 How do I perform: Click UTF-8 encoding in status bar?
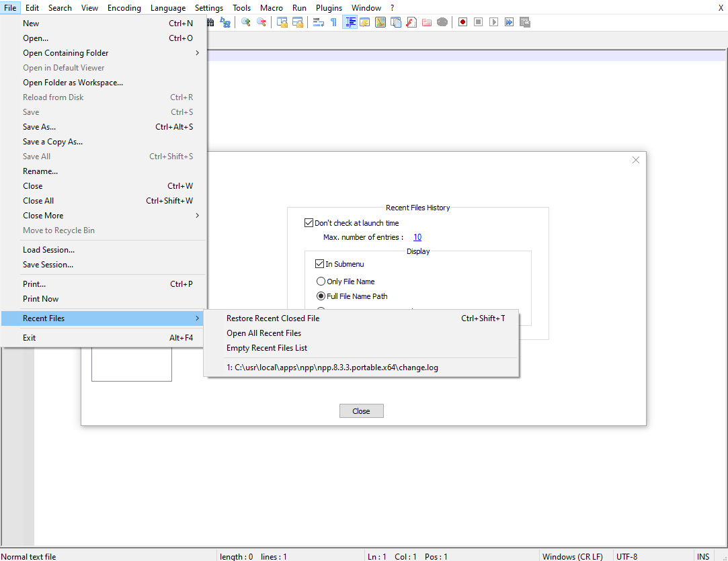pyautogui.click(x=626, y=556)
